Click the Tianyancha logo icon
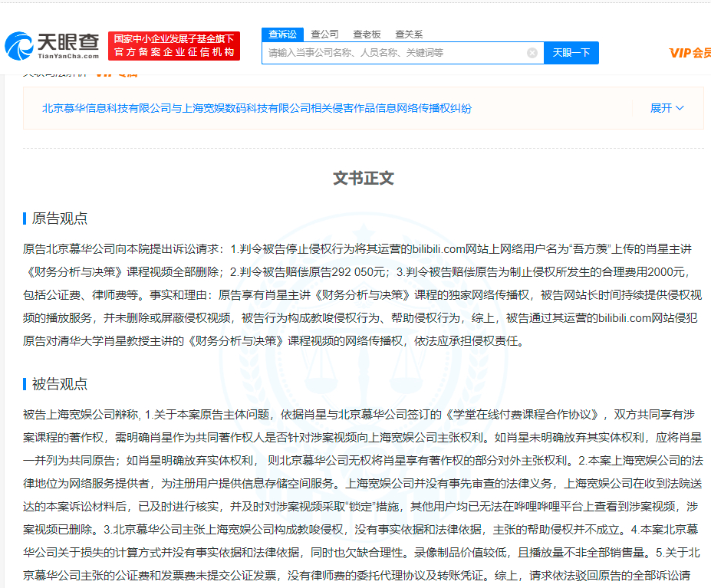The width and height of the screenshot is (711, 588). point(19,46)
